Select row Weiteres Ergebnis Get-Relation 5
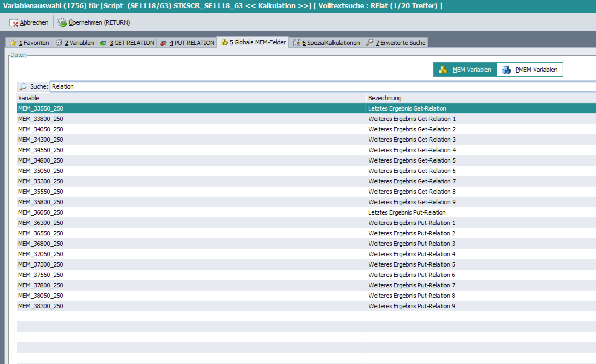 point(412,160)
